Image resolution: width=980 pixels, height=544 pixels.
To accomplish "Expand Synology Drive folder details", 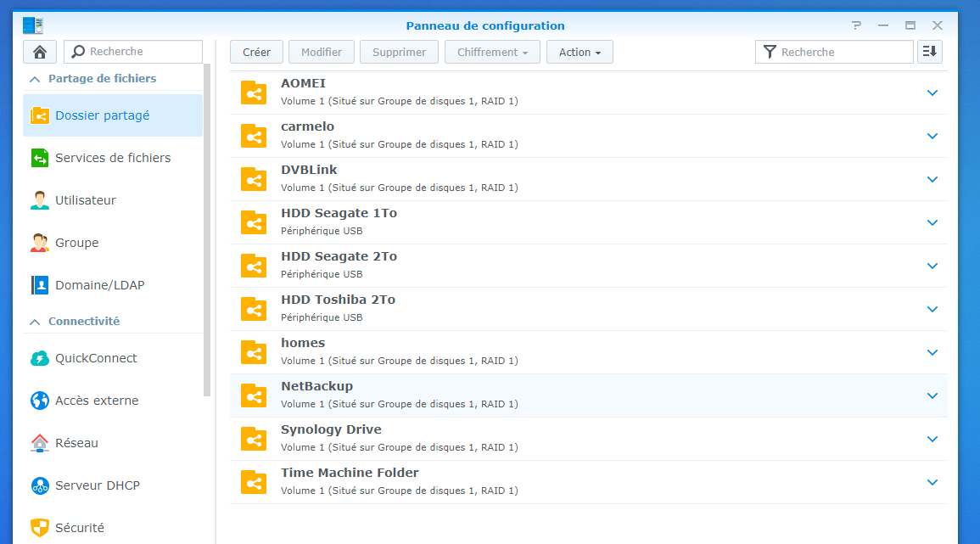I will coord(932,439).
